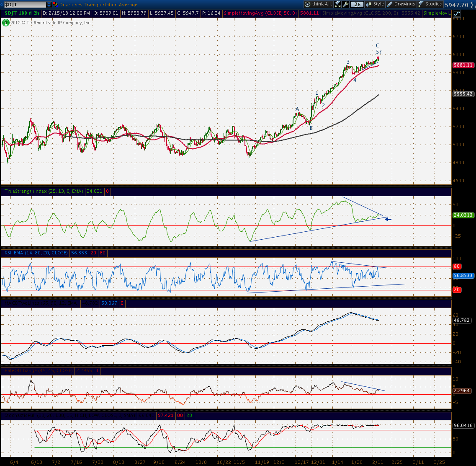Image resolution: width=476 pixels, height=466 pixels.
Task: Click the DowJones Transportation Average title
Action: (98, 5)
